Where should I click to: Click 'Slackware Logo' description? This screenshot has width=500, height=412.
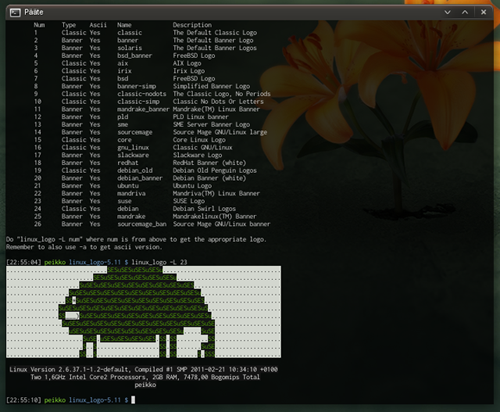pyautogui.click(x=197, y=155)
